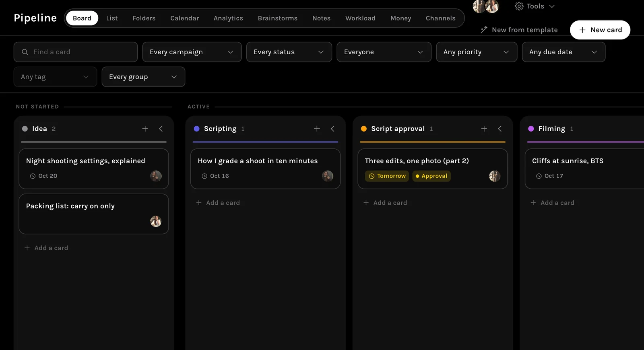The width and height of the screenshot is (644, 350).
Task: Click the team avatars in the top bar
Action: click(486, 6)
